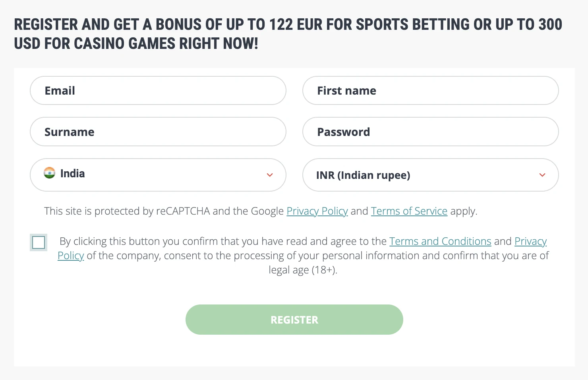Click into the First name field
The width and height of the screenshot is (588, 380).
(431, 91)
